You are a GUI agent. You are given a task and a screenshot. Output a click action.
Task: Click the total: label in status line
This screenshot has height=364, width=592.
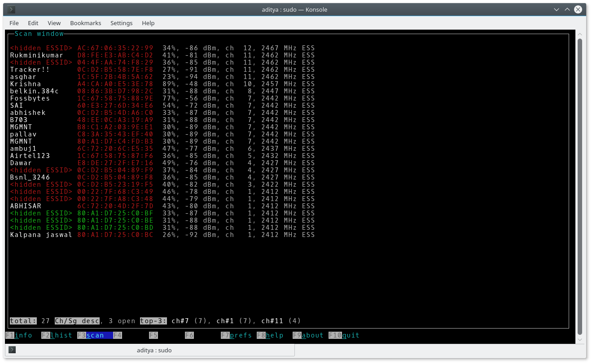pos(23,321)
